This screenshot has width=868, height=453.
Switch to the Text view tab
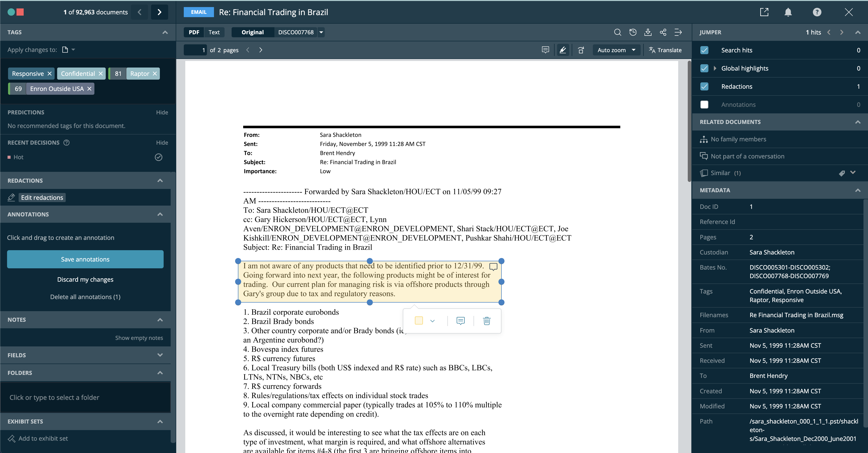(x=214, y=33)
